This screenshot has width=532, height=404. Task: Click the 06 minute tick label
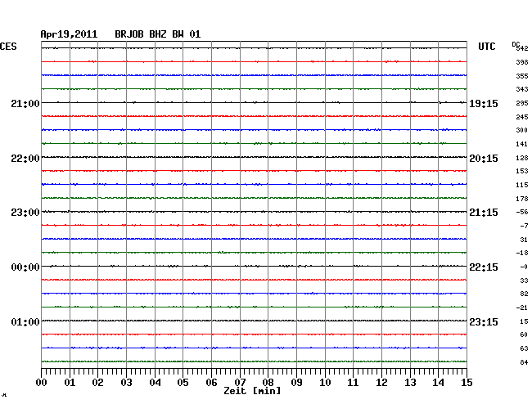(x=211, y=383)
